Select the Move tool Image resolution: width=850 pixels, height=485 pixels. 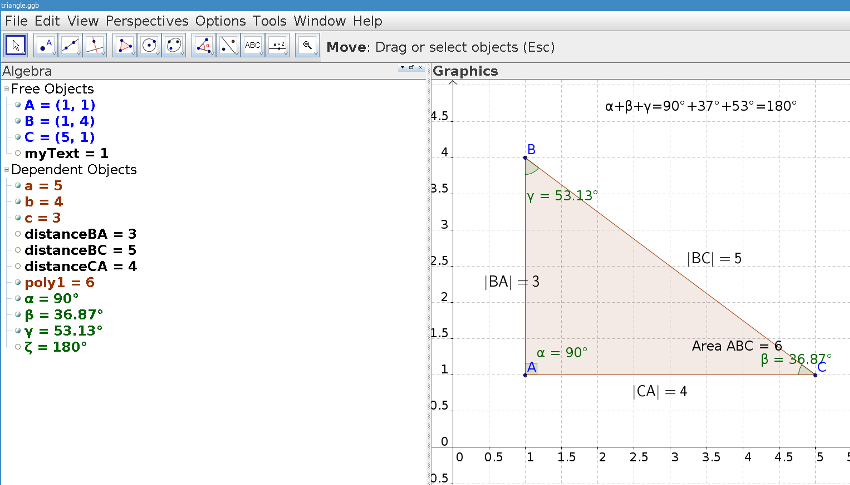(16, 46)
